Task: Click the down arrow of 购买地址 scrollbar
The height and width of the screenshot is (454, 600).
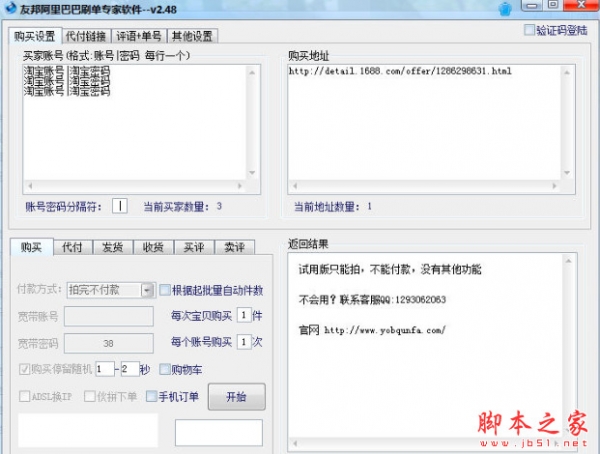Action: click(x=567, y=173)
